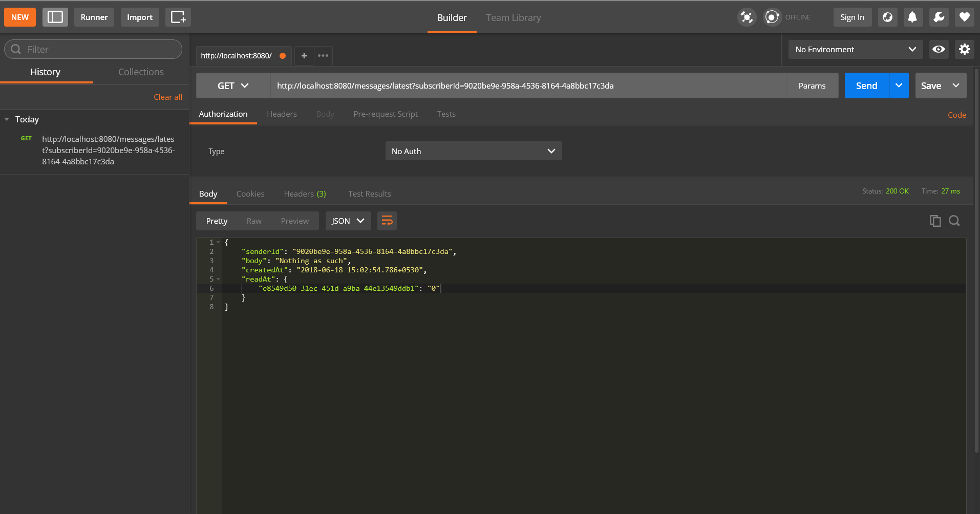The height and width of the screenshot is (514, 980).
Task: Click the OFFLINE status label
Action: [x=798, y=17]
